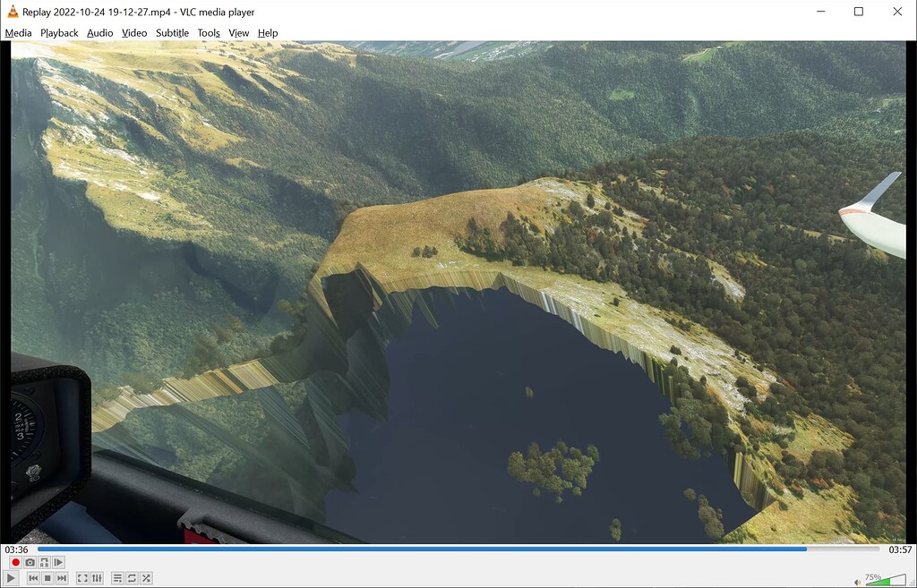The height and width of the screenshot is (588, 917).
Task: Toggle fullscreen mode
Action: point(82,578)
